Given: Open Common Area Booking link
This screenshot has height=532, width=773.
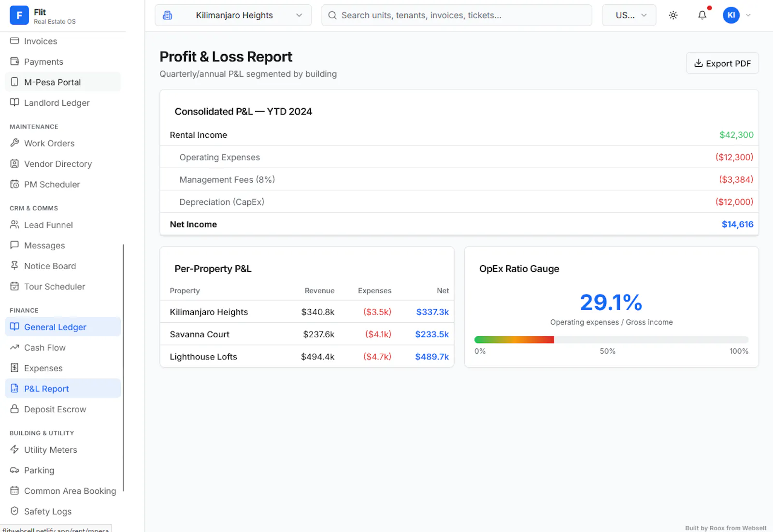Looking at the screenshot, I should point(63,490).
